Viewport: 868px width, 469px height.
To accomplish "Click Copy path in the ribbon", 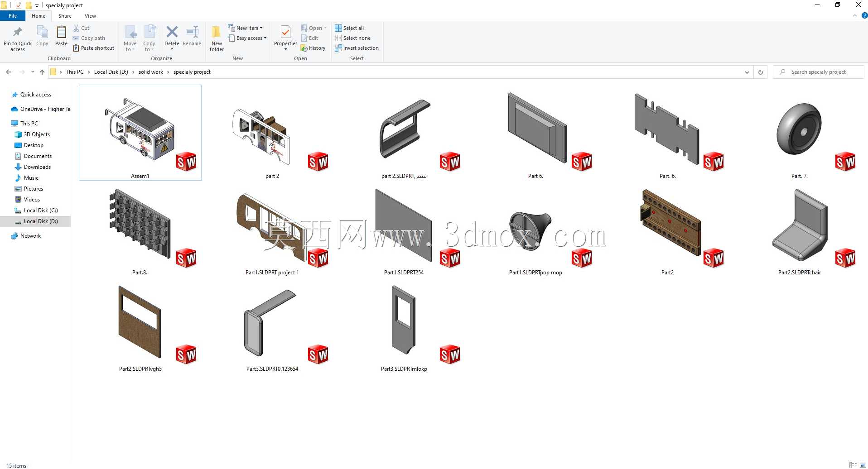I will [x=89, y=38].
